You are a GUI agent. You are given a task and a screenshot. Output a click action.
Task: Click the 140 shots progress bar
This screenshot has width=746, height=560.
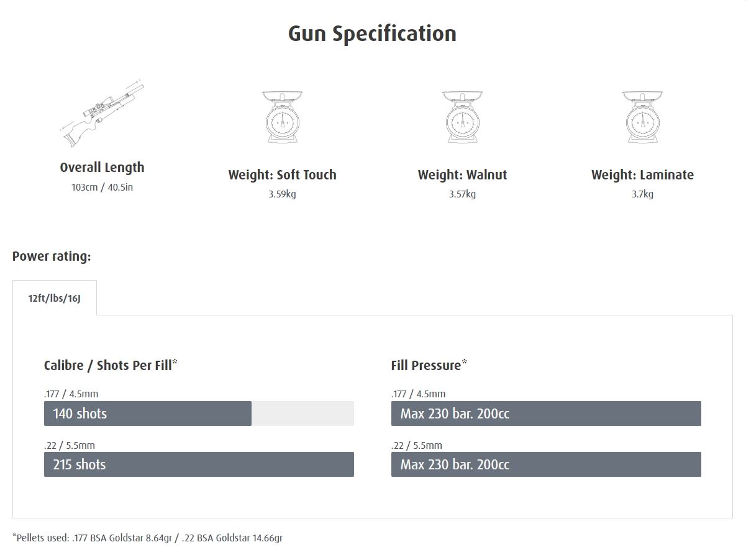click(148, 413)
